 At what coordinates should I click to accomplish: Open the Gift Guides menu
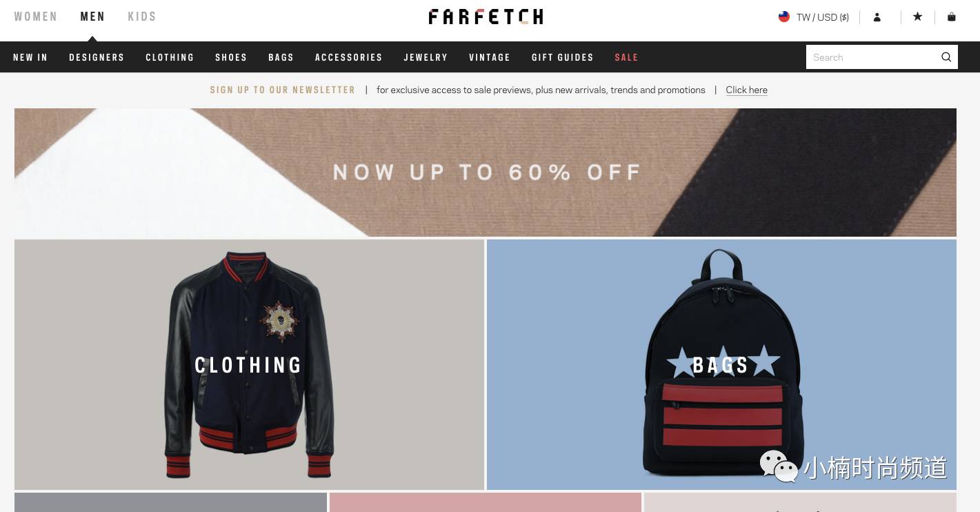coord(563,57)
